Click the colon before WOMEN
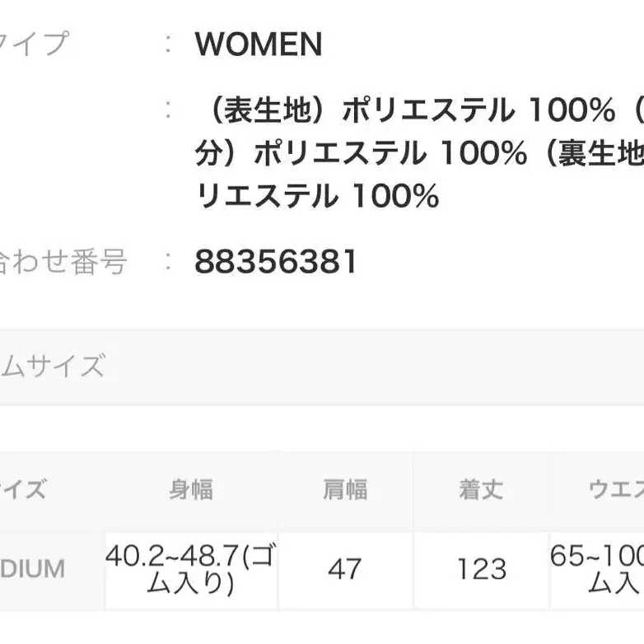644x644 pixels. click(x=168, y=44)
